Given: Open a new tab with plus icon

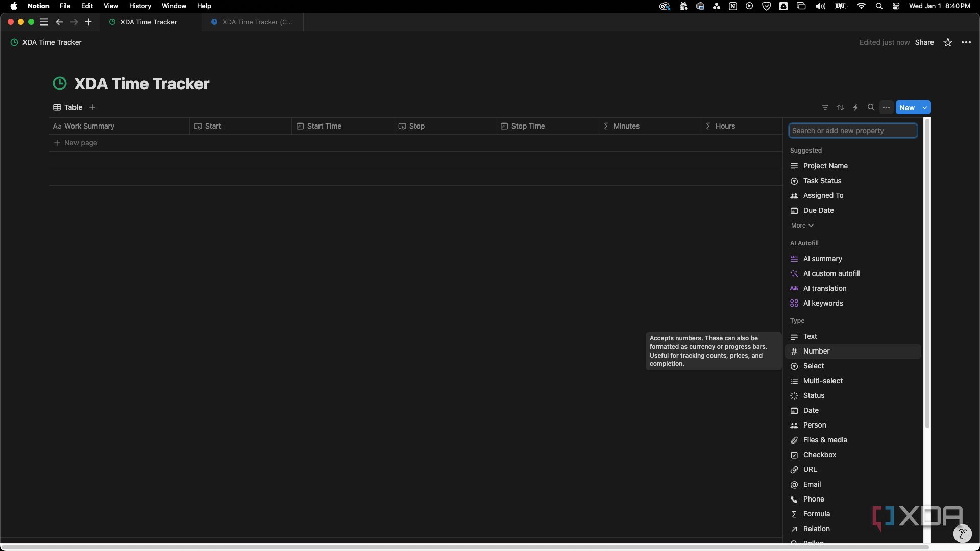Looking at the screenshot, I should (x=88, y=22).
